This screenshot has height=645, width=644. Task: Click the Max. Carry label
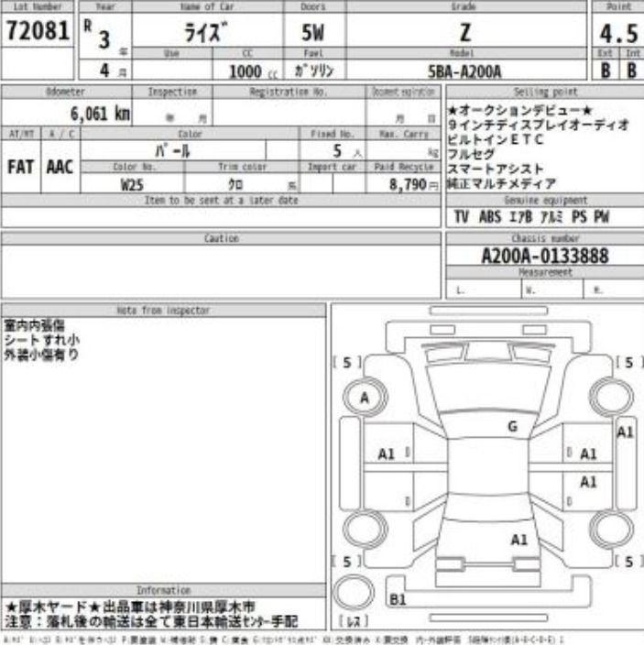click(403, 134)
